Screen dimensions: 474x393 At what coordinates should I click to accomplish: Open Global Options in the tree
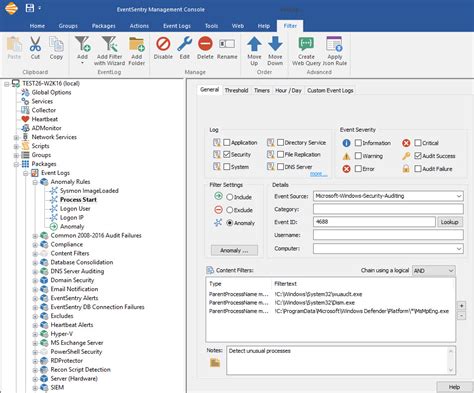[51, 92]
